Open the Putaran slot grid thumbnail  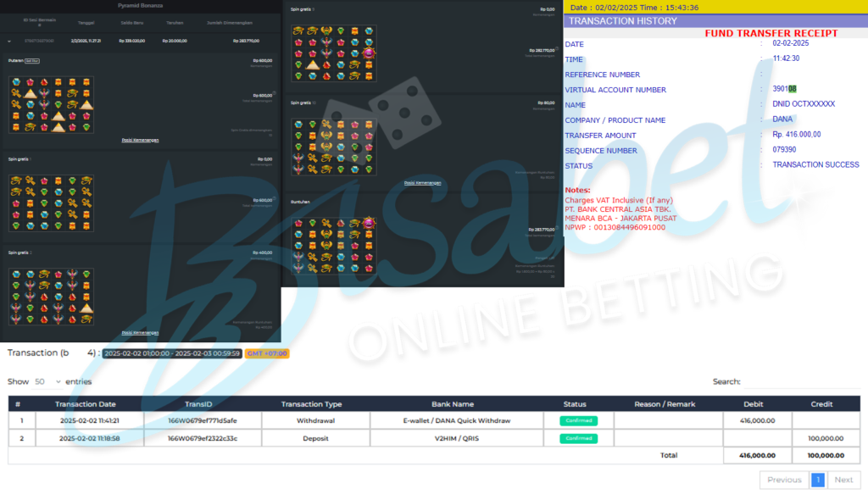pyautogui.click(x=51, y=104)
